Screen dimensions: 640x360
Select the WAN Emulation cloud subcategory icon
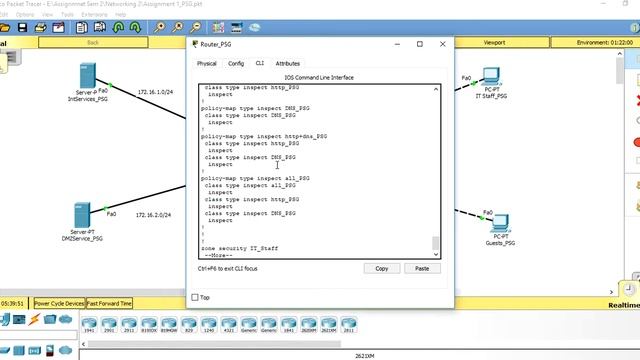tap(65, 350)
